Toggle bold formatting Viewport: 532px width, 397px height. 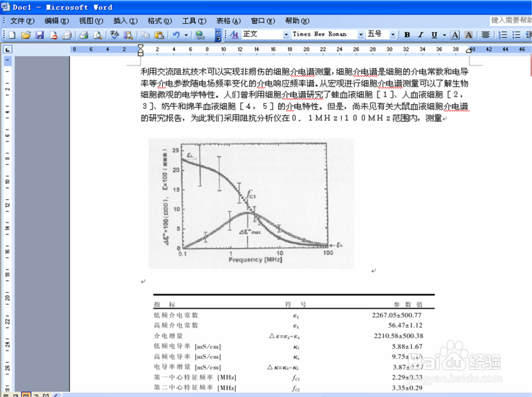point(406,35)
